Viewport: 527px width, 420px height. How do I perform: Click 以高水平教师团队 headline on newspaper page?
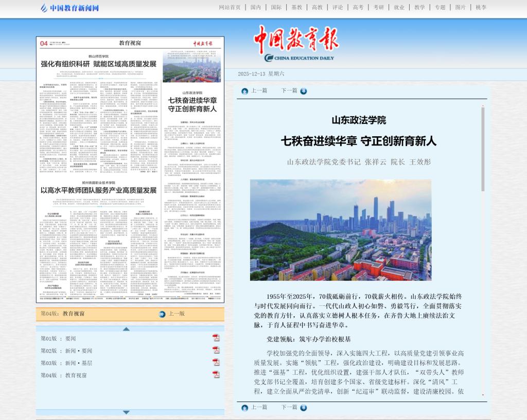[x=98, y=190]
